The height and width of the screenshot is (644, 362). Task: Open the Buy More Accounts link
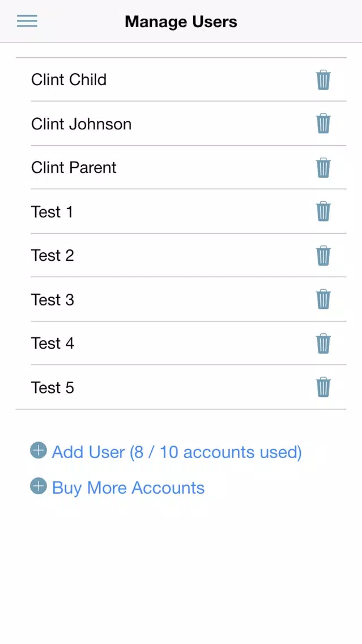click(x=128, y=488)
